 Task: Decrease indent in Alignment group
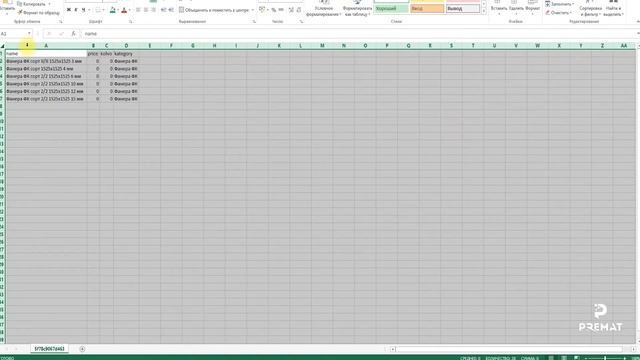[163, 10]
